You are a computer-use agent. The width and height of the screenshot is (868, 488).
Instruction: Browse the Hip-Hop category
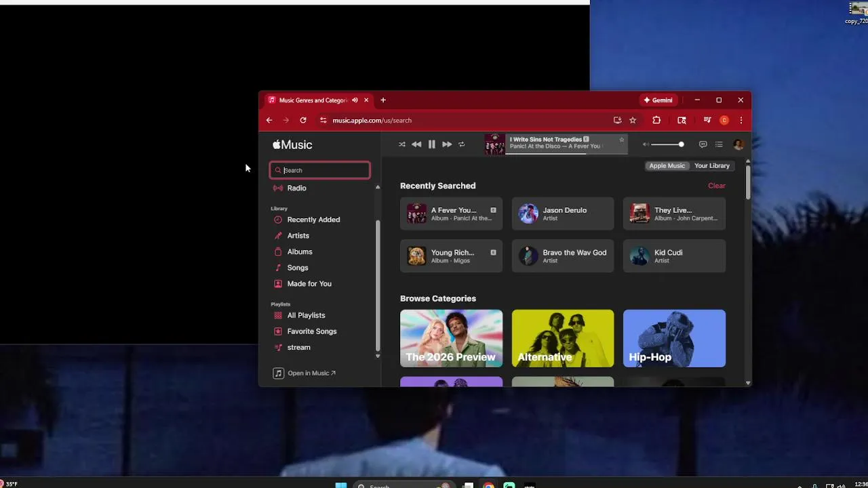pos(674,338)
